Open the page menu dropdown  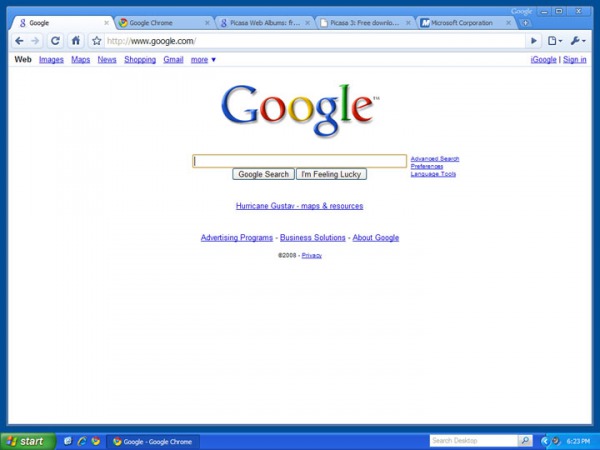click(555, 41)
